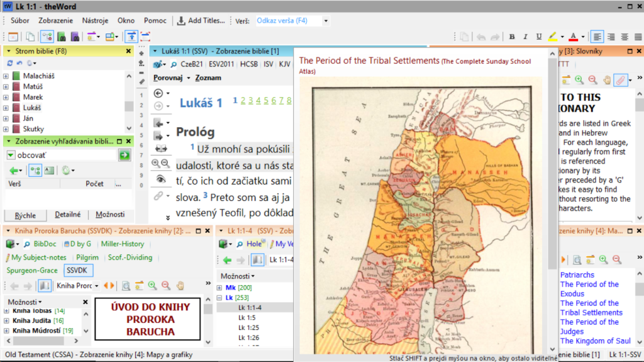This screenshot has width=644, height=362.
Task: Open the Odkaz verša dropdown
Action: tap(326, 21)
